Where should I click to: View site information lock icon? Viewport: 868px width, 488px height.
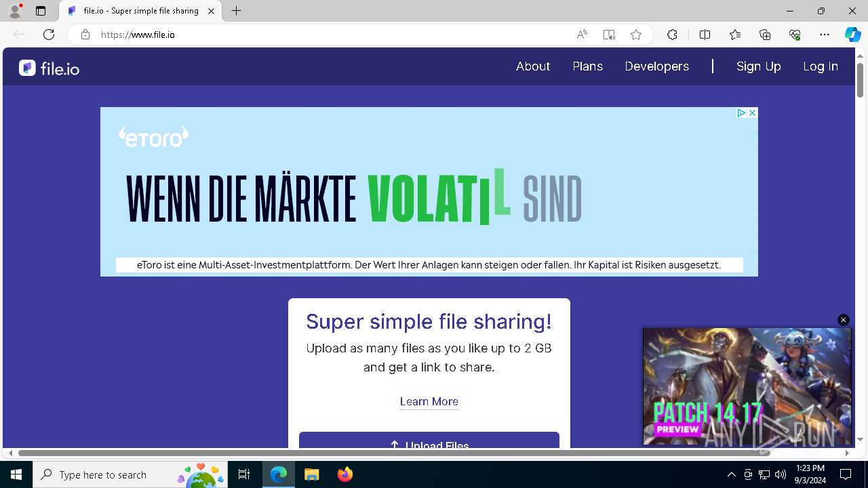pyautogui.click(x=85, y=35)
